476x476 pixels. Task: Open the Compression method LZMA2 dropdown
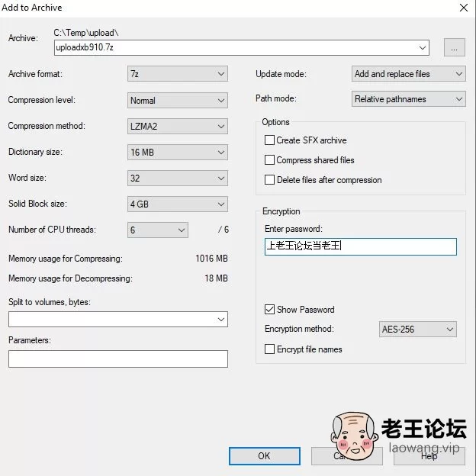click(178, 127)
